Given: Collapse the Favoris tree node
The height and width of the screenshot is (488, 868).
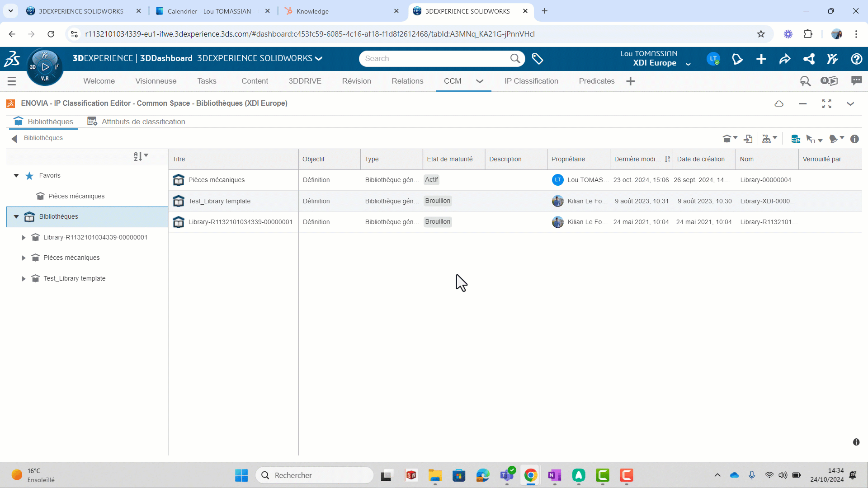Looking at the screenshot, I should [16, 175].
